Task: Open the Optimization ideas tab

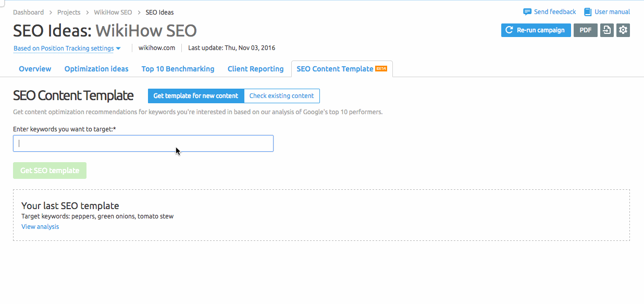Action: 96,69
